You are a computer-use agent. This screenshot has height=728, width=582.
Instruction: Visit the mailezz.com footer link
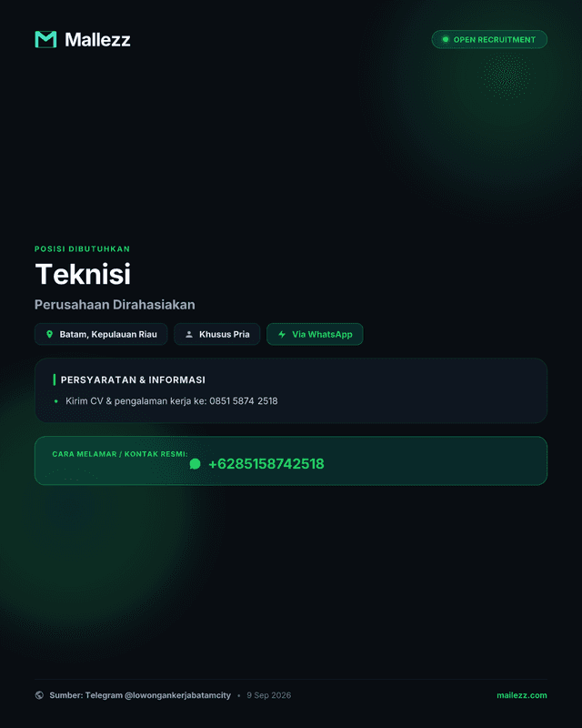(522, 695)
